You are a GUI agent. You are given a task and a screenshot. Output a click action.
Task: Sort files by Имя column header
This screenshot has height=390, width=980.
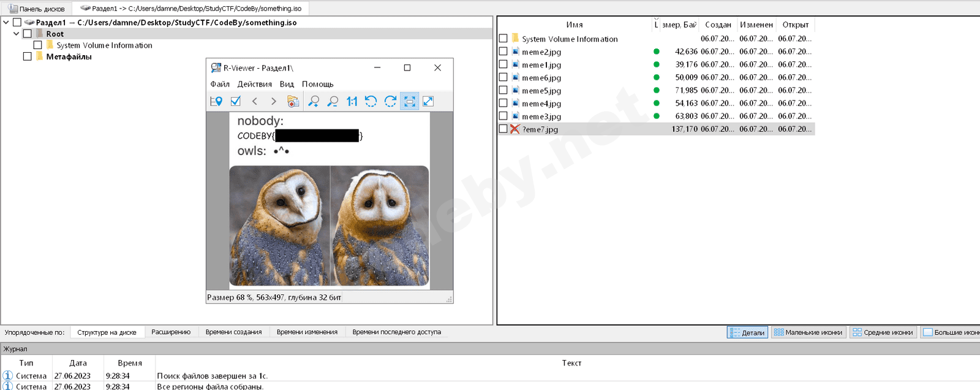click(574, 25)
